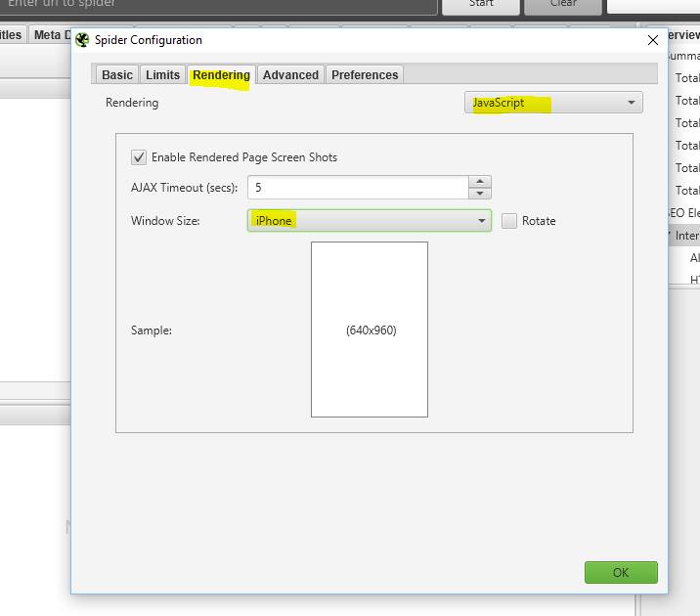Check the Rotate checkbox
Screen dimensions: 700x616
509,221
